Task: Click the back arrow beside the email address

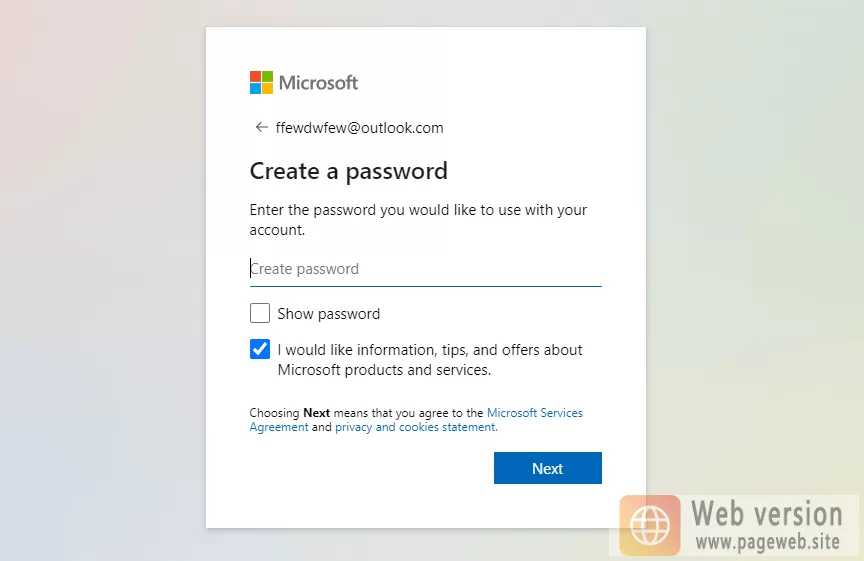Action: click(x=261, y=127)
